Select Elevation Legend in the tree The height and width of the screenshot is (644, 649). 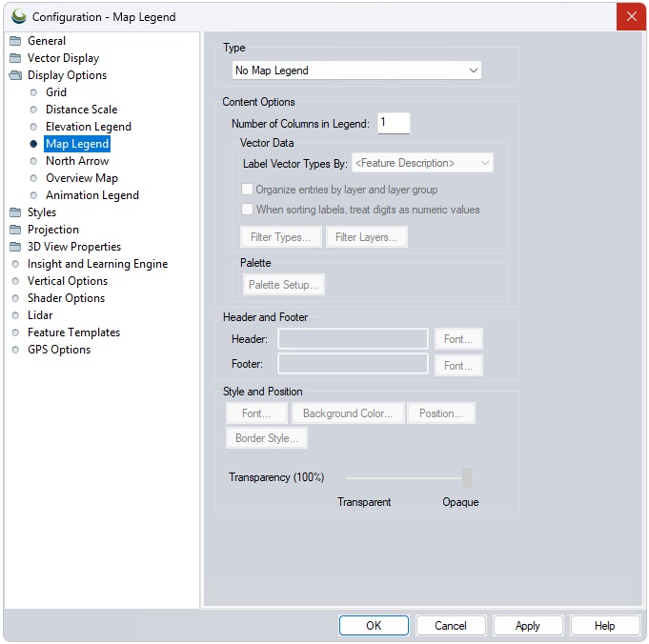click(x=89, y=127)
